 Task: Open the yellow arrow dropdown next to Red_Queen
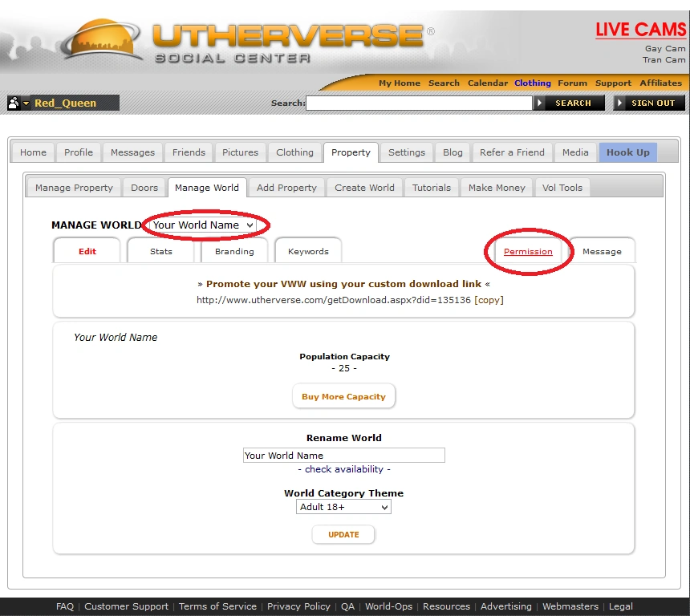click(26, 103)
